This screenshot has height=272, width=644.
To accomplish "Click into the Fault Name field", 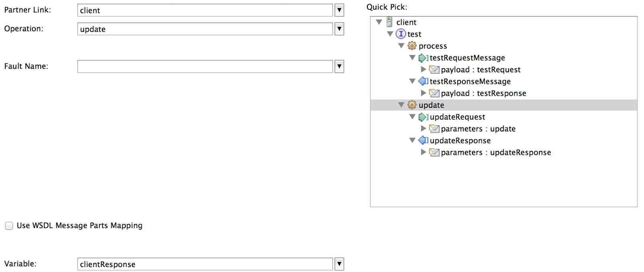I will click(205, 66).
